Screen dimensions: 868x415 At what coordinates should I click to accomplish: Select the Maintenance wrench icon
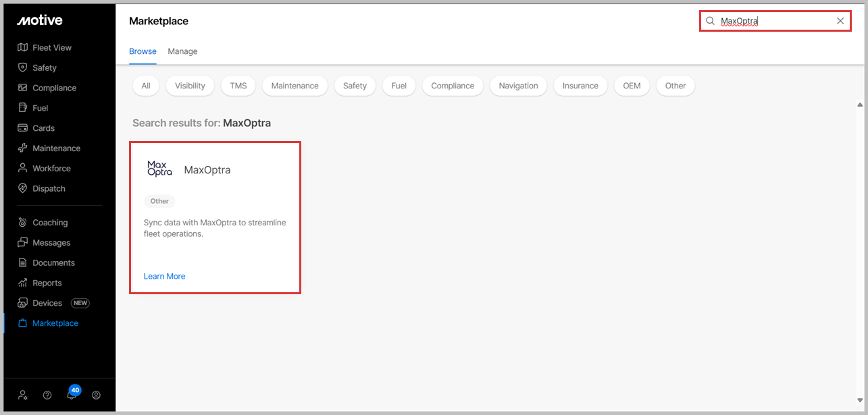click(x=22, y=148)
